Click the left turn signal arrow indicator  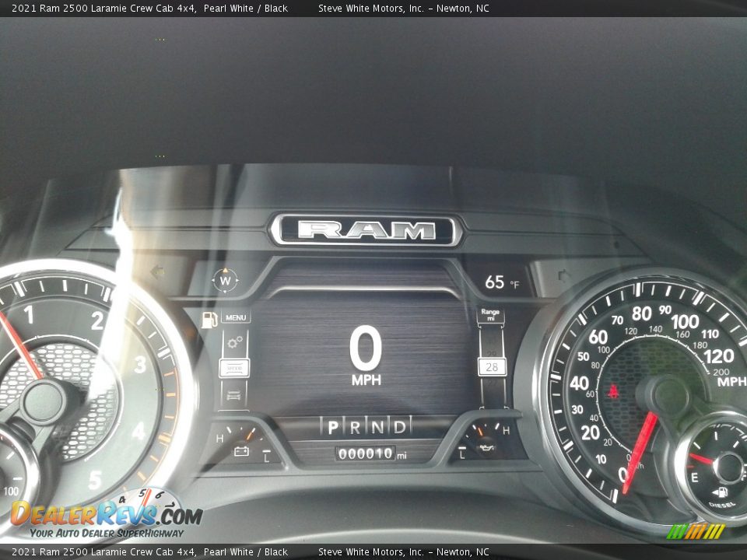click(x=157, y=272)
